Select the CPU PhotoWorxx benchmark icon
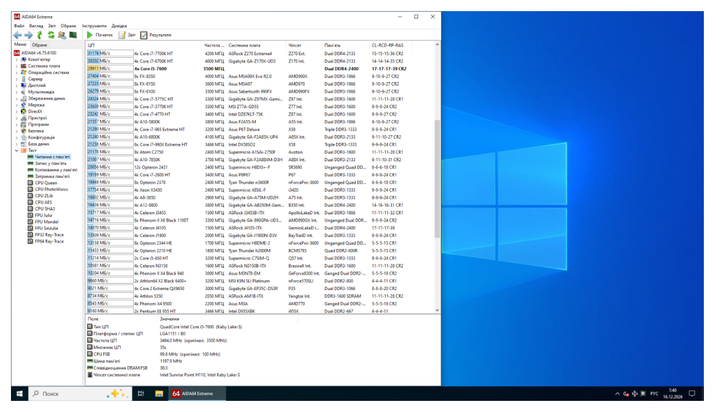Image resolution: width=720 pixels, height=412 pixels. click(30, 189)
